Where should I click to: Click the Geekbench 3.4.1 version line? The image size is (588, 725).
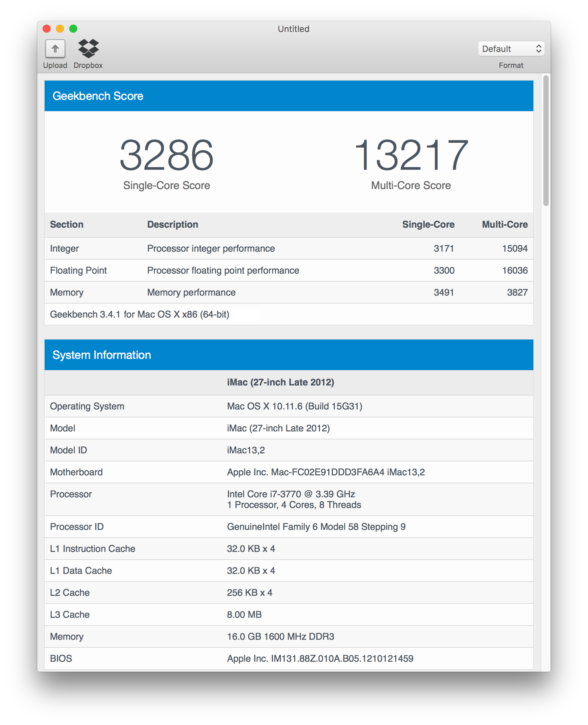140,315
